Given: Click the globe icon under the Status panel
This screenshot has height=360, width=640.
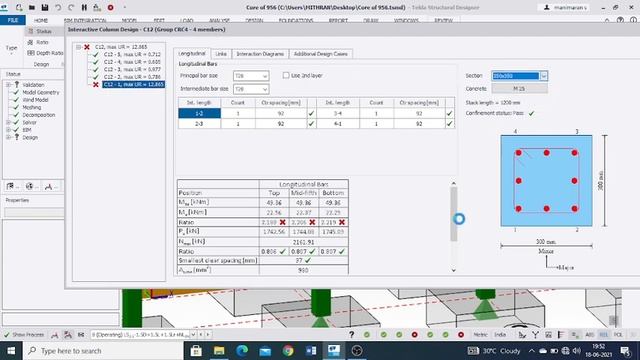Looking at the screenshot, I should click(x=29, y=187).
